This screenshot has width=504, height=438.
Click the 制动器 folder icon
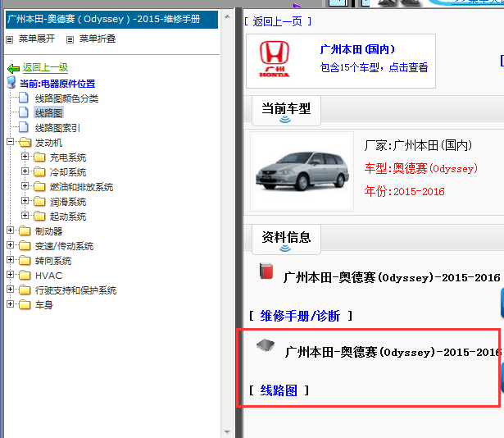25,230
